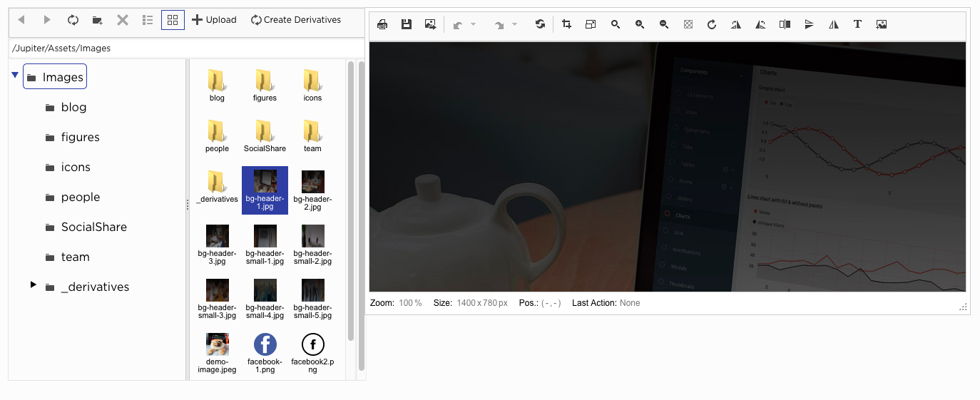
Task: Click the Delete X icon
Action: point(123,20)
